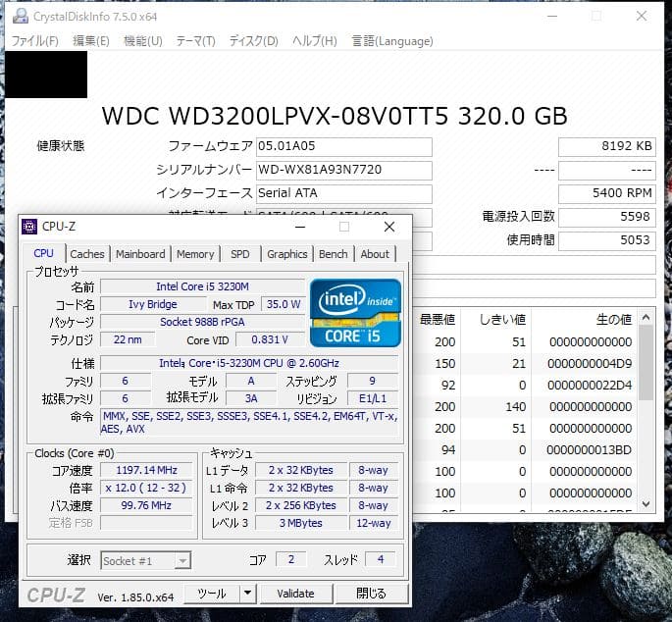This screenshot has height=622, width=672.
Task: Click the 健康状態 label
Action: [61, 146]
